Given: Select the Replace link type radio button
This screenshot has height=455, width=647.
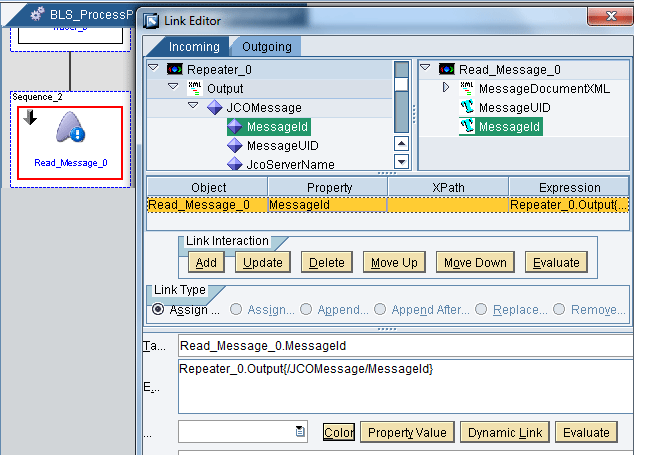Looking at the screenshot, I should pyautogui.click(x=481, y=310).
